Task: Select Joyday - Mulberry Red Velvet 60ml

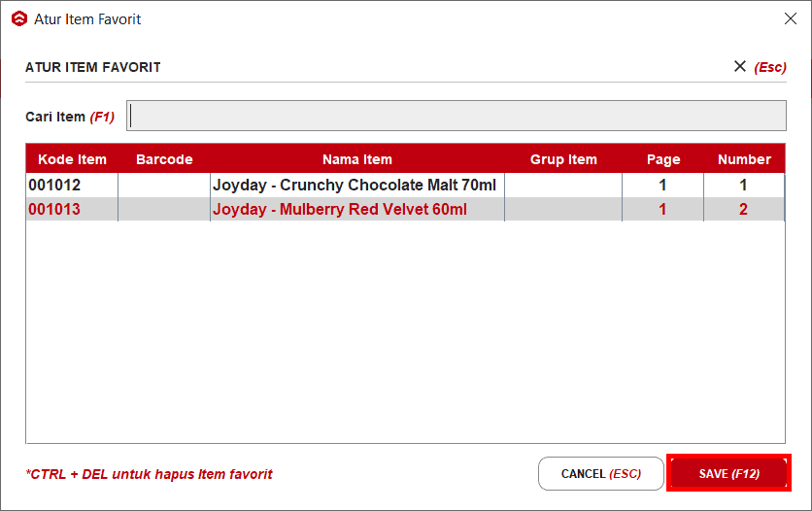Action: click(x=357, y=209)
